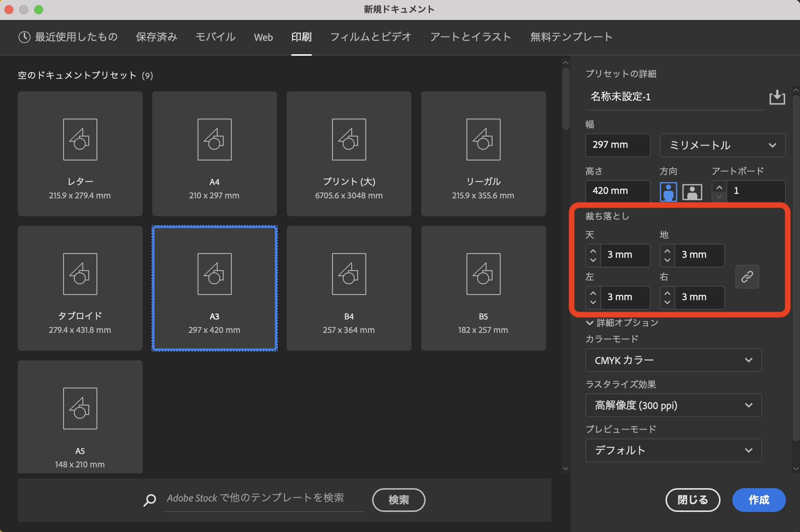Open the ラスタライズ効果 resolution dropdown

tap(673, 405)
